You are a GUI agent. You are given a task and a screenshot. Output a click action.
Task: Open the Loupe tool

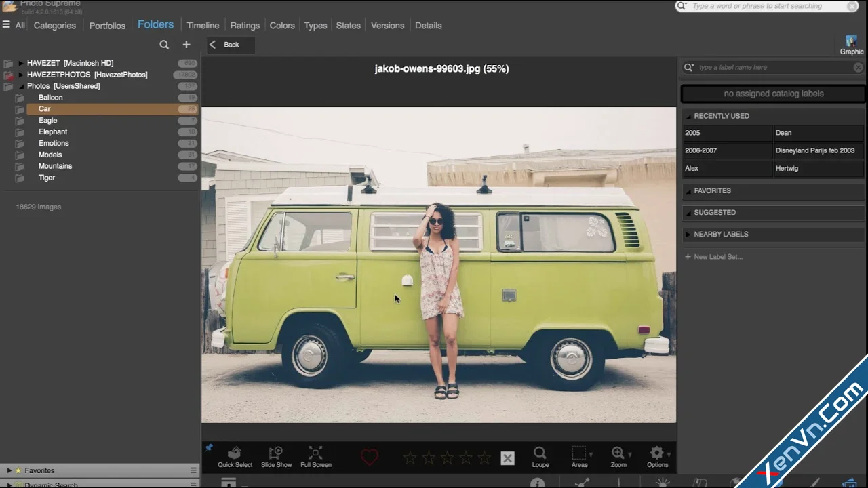point(540,457)
